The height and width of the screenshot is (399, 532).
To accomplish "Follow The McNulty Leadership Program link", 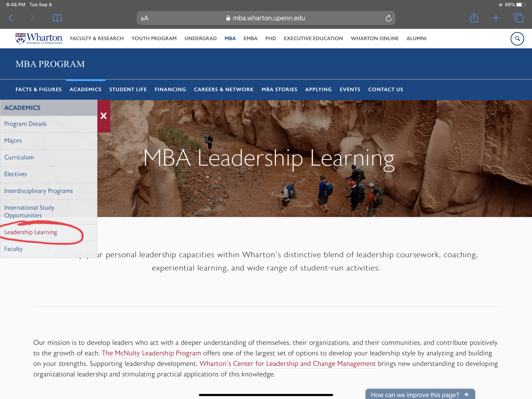I will [152, 353].
